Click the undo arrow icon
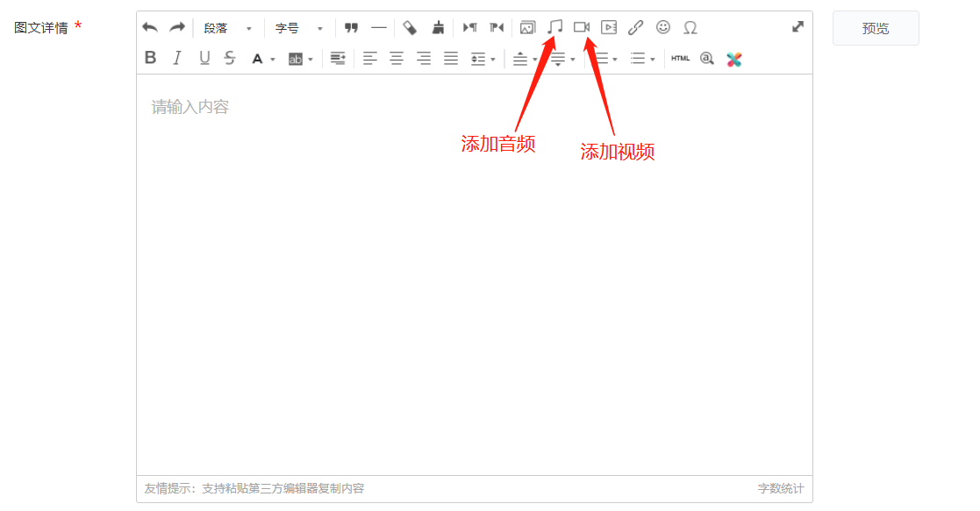The width and height of the screenshot is (980, 511). tap(150, 28)
